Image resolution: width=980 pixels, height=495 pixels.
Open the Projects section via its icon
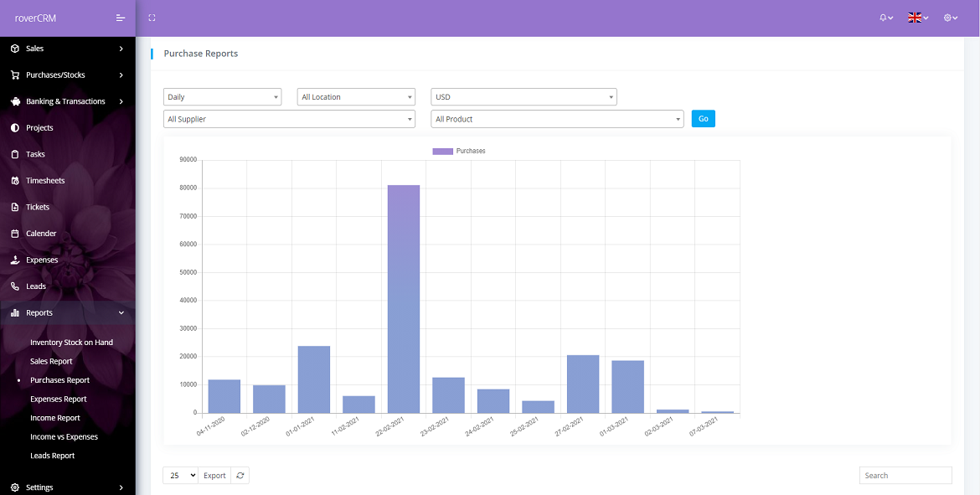coord(14,127)
